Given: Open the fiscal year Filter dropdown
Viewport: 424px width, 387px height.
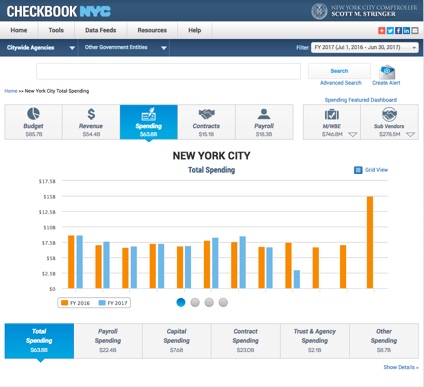Looking at the screenshot, I should [x=365, y=47].
